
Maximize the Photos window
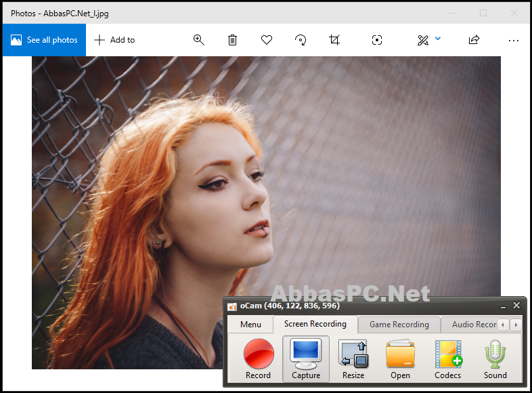[483, 13]
